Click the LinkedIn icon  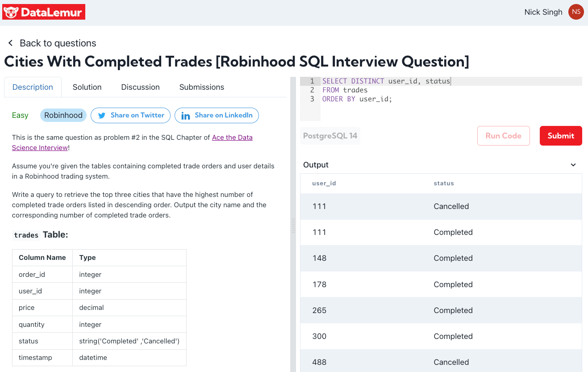point(186,115)
